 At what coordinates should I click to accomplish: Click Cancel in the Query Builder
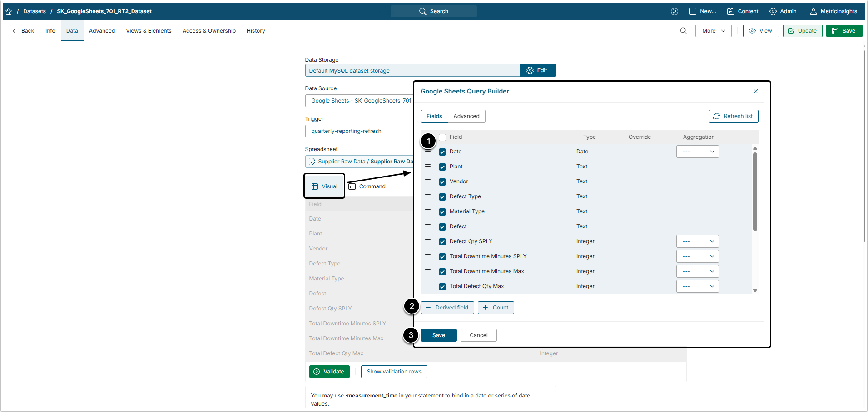pos(478,335)
